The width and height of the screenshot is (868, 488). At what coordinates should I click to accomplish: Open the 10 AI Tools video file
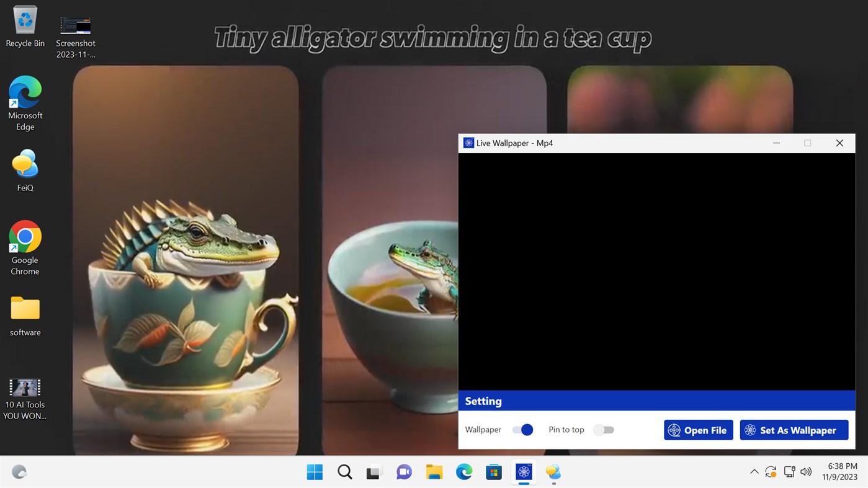[x=25, y=388]
